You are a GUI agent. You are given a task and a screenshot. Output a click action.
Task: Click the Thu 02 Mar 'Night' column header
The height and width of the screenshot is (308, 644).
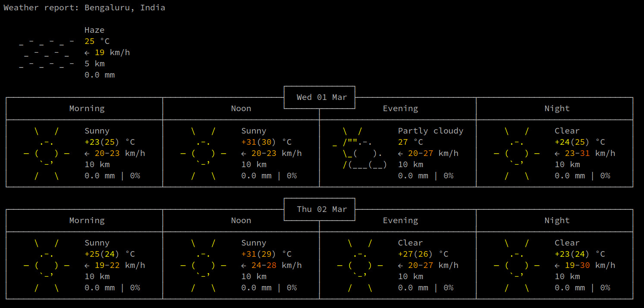[557, 221]
